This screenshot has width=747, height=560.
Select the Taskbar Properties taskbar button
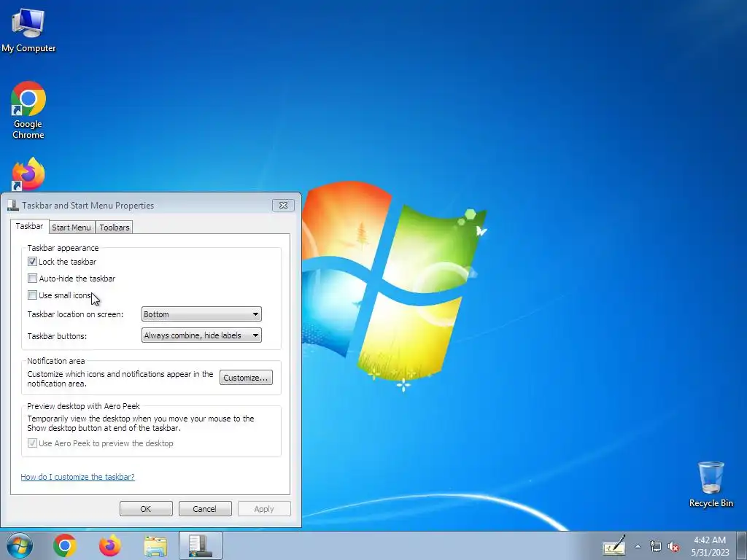point(201,545)
